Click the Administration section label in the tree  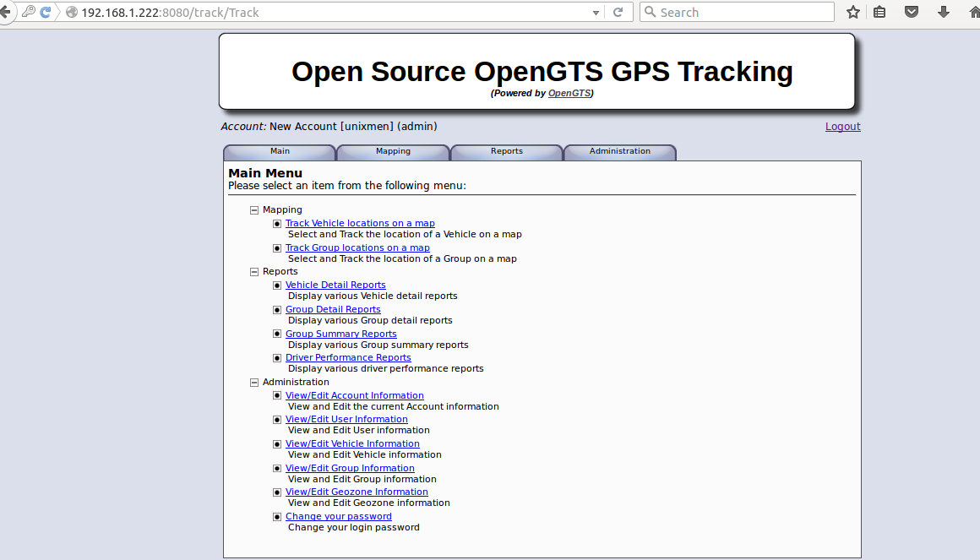pyautogui.click(x=296, y=382)
